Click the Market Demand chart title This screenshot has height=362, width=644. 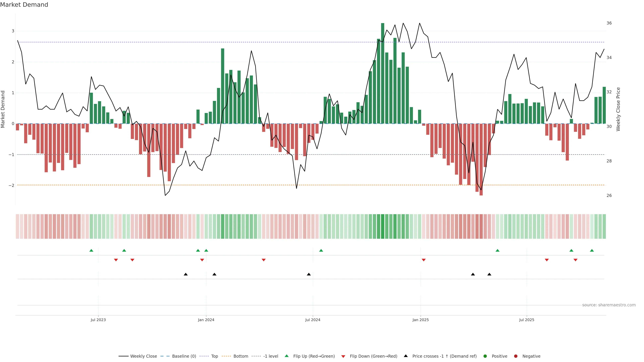click(24, 5)
